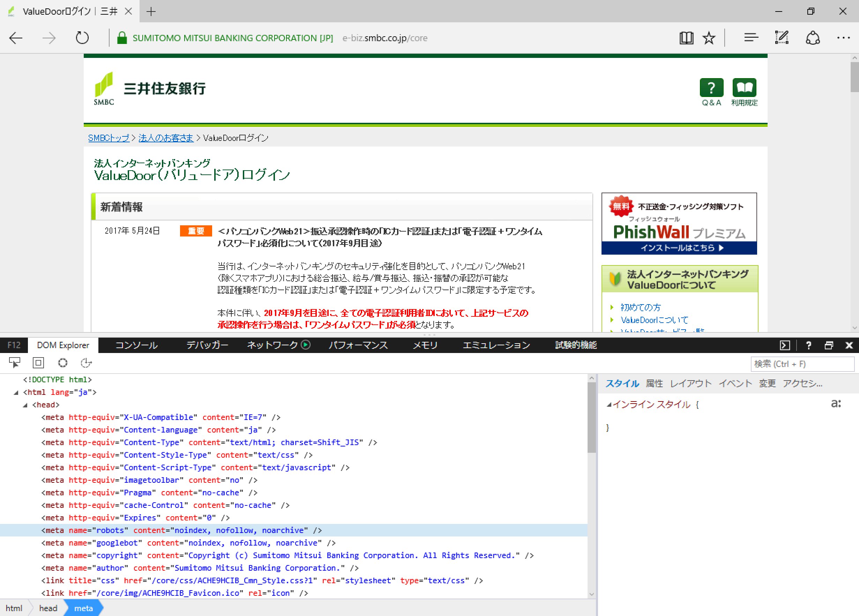Open the 初めての方 link
The height and width of the screenshot is (616, 859).
640,307
